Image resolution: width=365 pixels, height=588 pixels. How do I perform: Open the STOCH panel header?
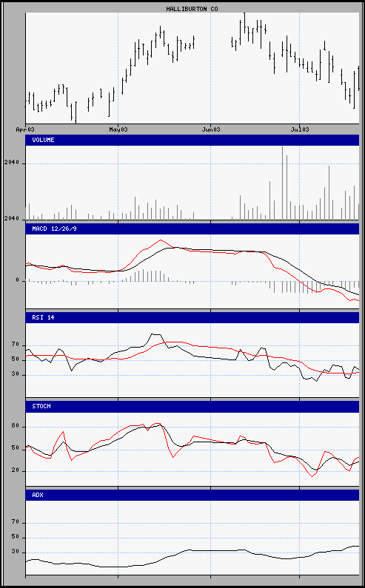pos(192,407)
